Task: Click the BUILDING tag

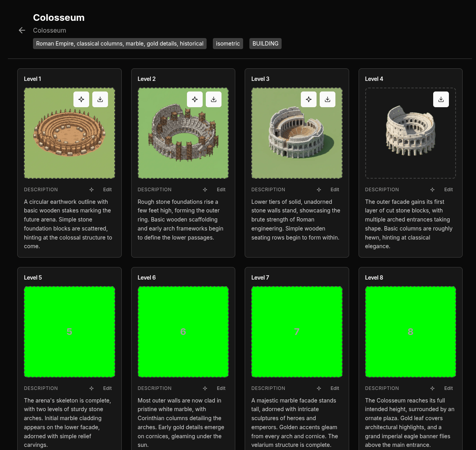Action: point(265,44)
